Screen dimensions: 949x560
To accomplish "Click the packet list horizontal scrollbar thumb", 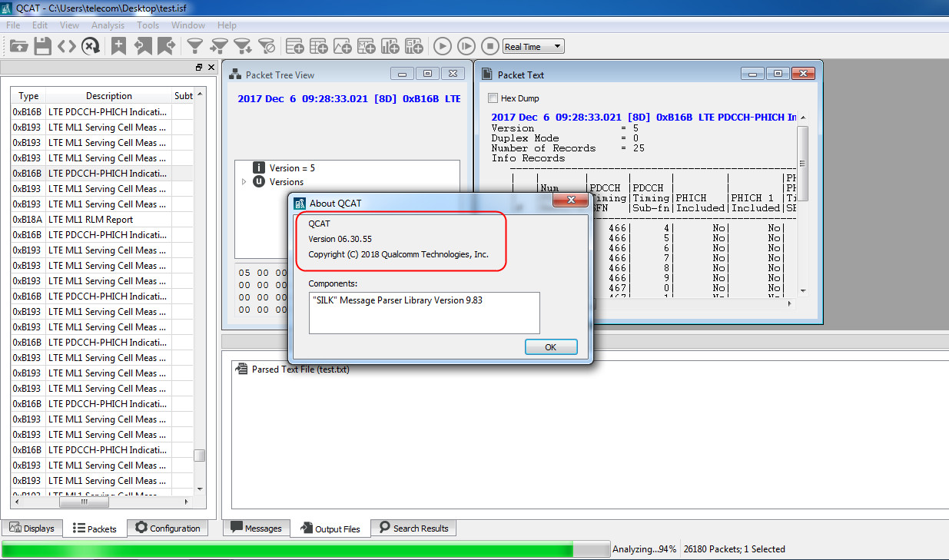I will [x=84, y=502].
